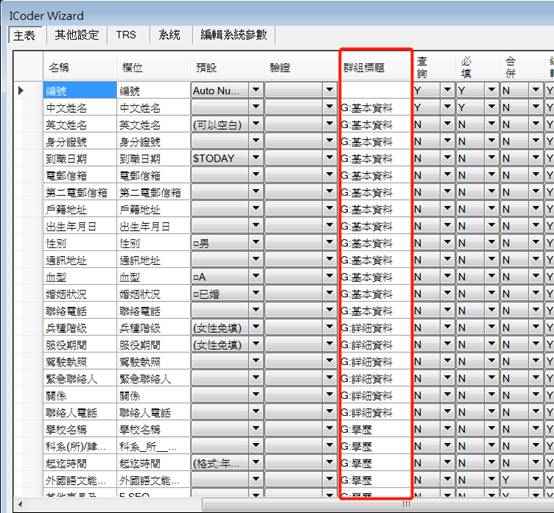Expand the 血型 default dropdown showing A
This screenshot has height=513, width=554.
point(256,277)
